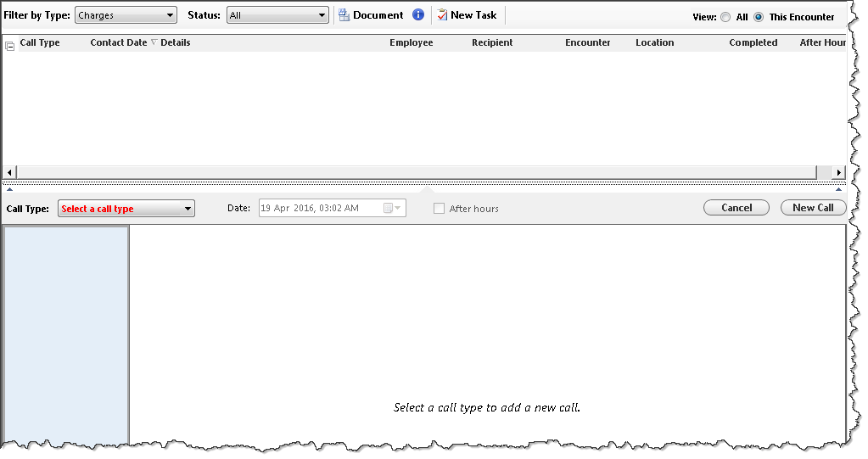Click the New Call button

[813, 208]
